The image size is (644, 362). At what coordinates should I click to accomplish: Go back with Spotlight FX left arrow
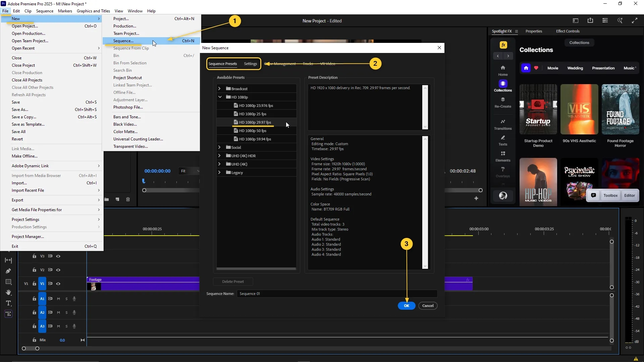(x=498, y=56)
